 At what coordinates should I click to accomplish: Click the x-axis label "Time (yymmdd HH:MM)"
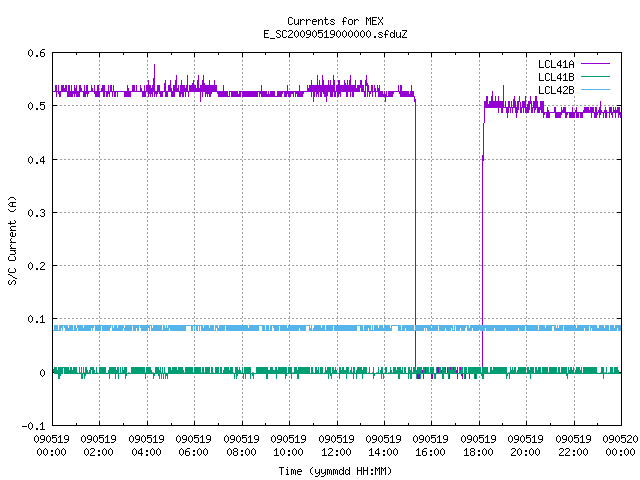coord(335,471)
